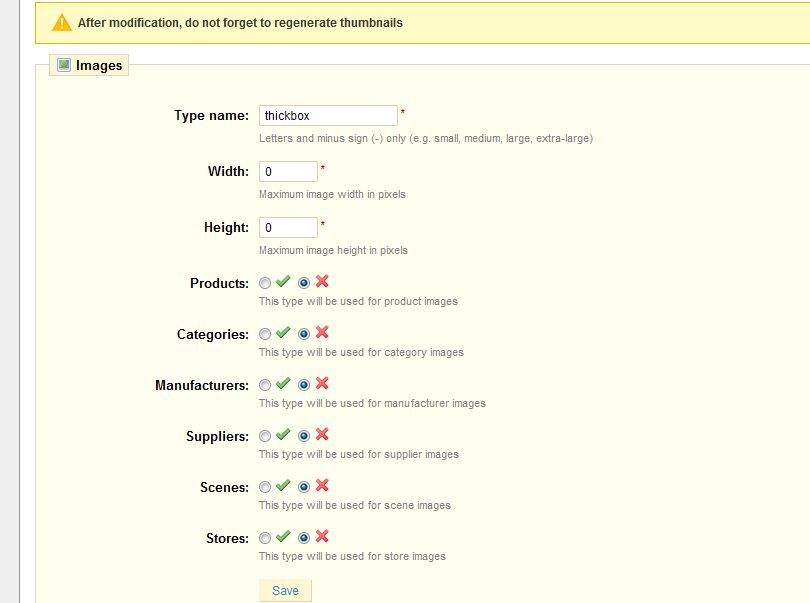Screen dimensions: 810x603
Task: Click the red X icon beside Manufacturers
Action: pos(322,383)
